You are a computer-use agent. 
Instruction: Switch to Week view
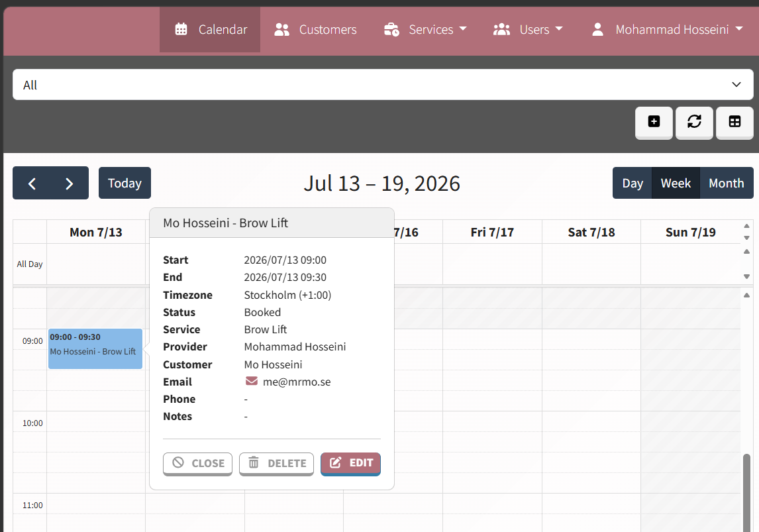pos(676,183)
